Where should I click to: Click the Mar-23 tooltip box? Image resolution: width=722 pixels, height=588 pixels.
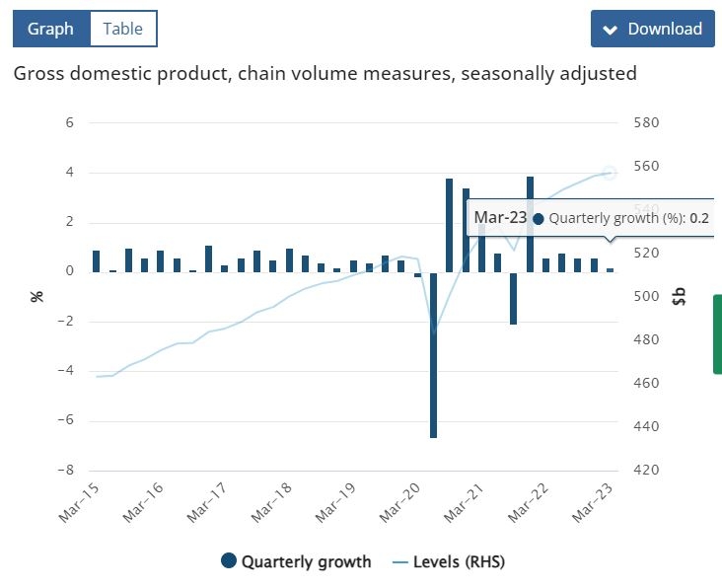[591, 218]
